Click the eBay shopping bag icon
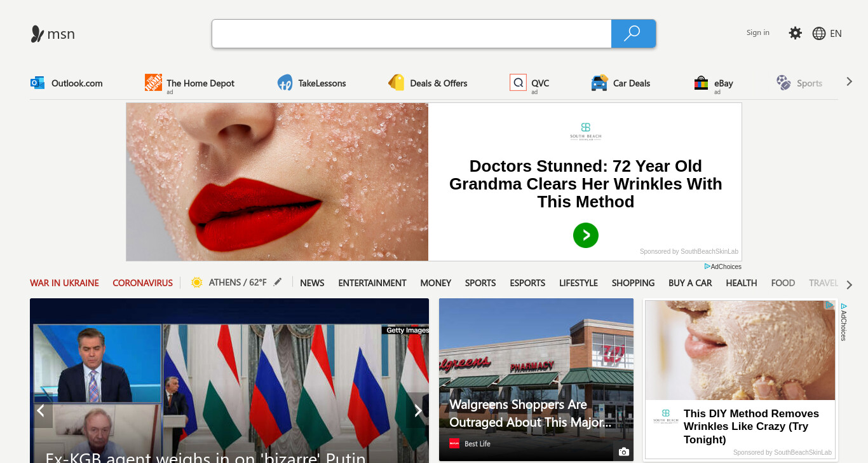Screen dimensions: 868x463 701,83
